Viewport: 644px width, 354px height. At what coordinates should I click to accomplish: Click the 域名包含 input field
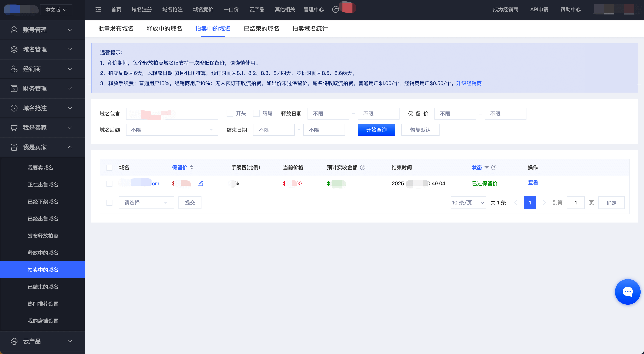coord(172,113)
